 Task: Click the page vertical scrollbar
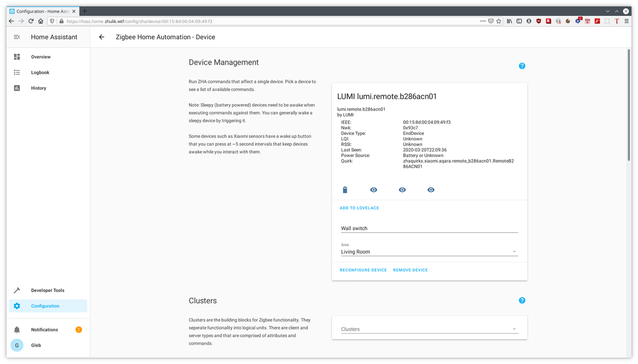[629, 105]
